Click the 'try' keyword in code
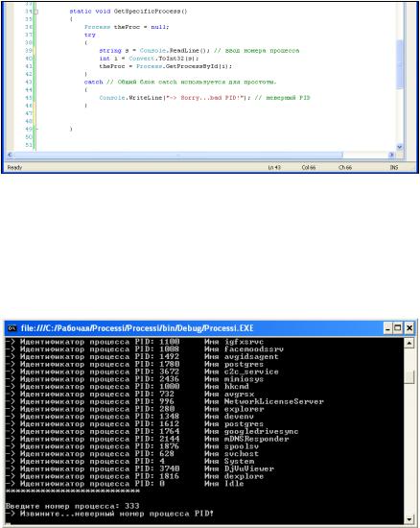 click(90, 35)
